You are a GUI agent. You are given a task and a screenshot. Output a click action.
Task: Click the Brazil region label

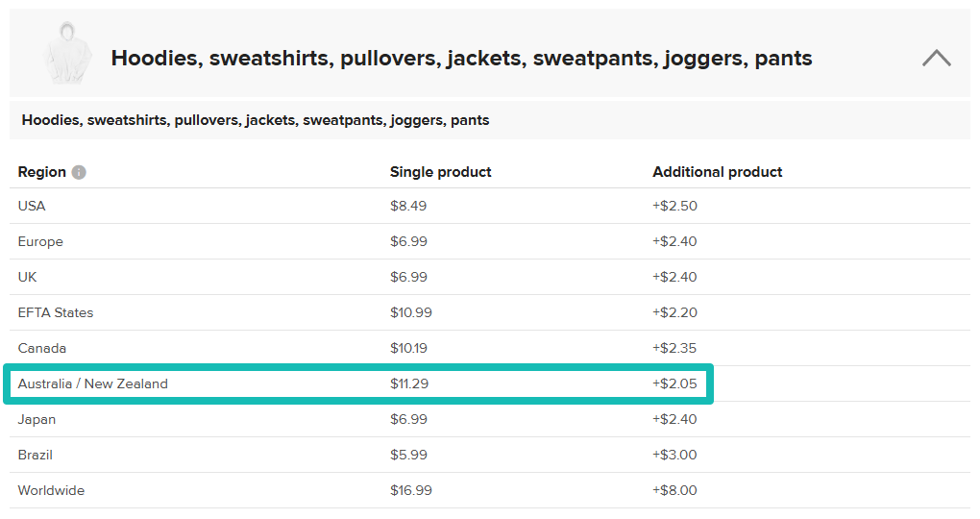click(36, 455)
